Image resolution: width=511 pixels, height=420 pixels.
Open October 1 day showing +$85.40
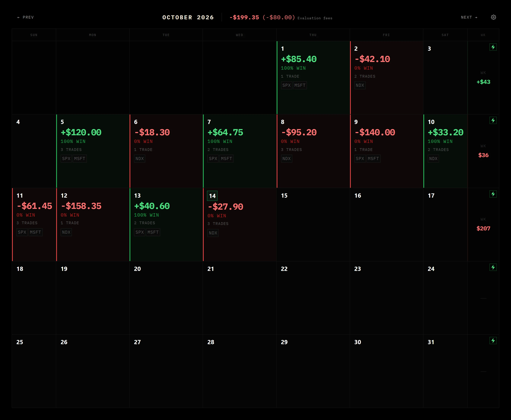[x=313, y=77]
